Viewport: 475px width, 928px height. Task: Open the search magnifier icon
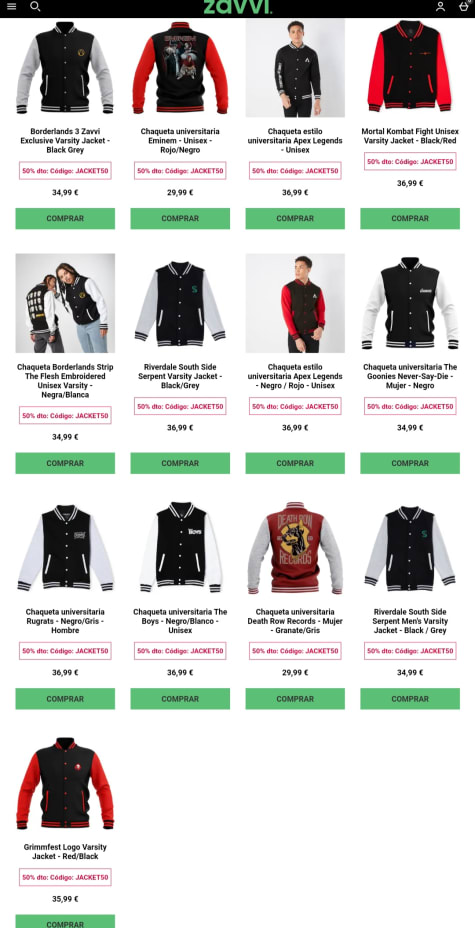35,7
